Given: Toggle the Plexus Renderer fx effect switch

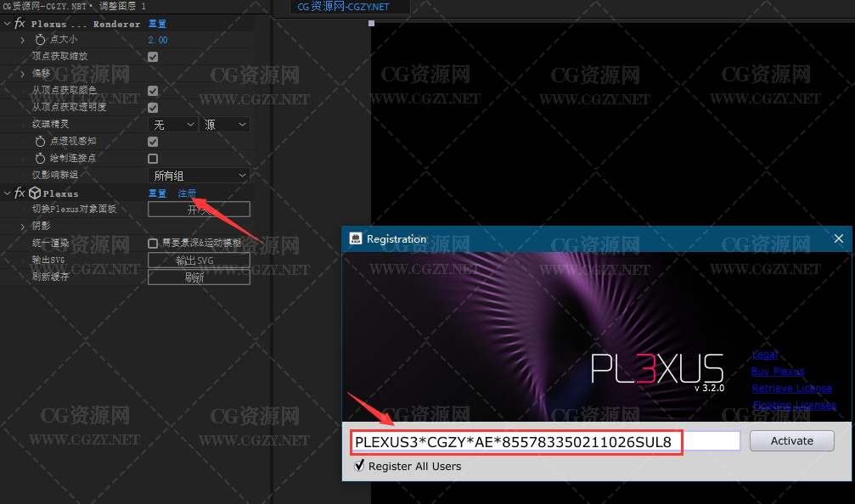Looking at the screenshot, I should [20, 24].
